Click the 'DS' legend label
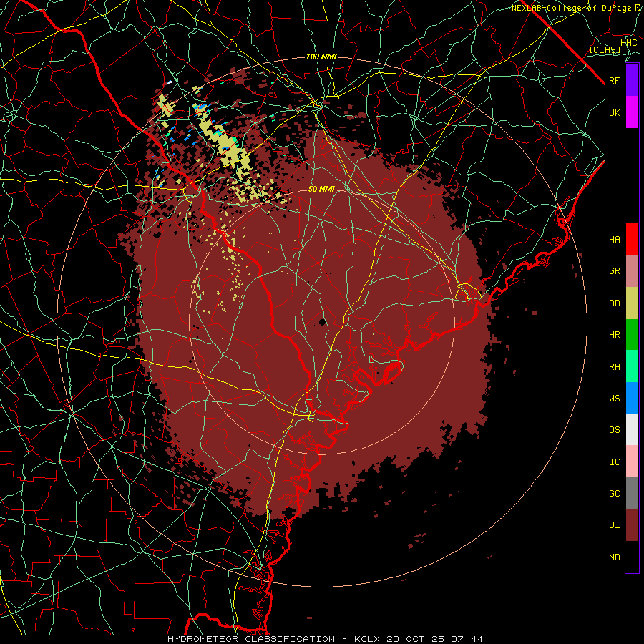Viewport: 644px width, 644px height. (614, 430)
